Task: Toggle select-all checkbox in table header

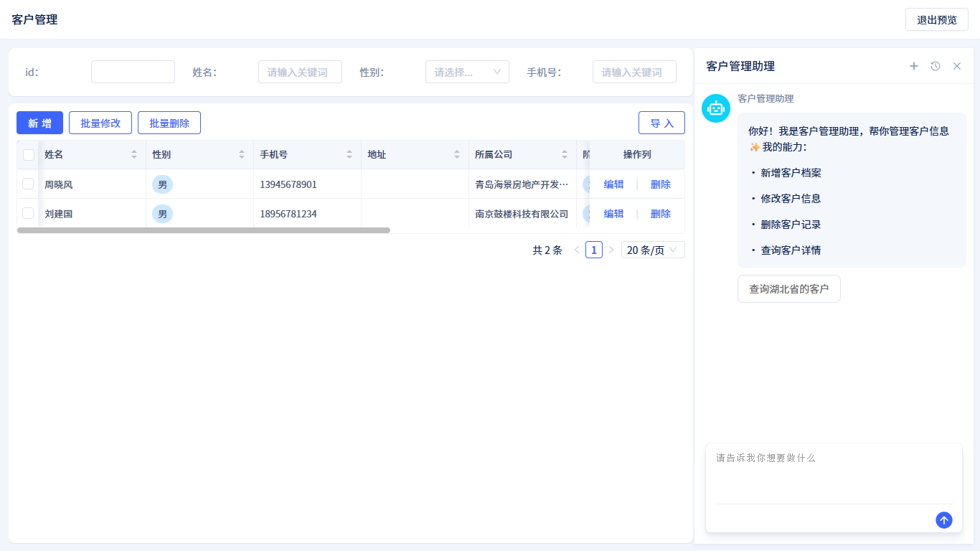Action: point(29,154)
